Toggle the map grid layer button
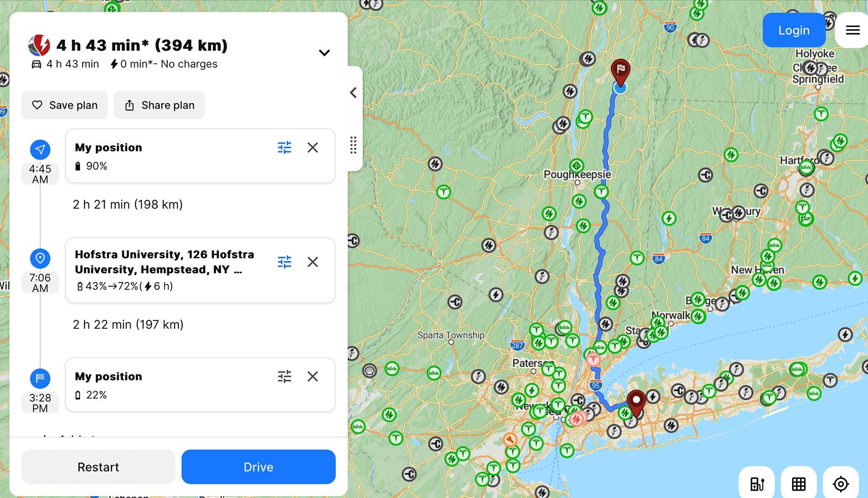The image size is (868, 498). (x=799, y=483)
